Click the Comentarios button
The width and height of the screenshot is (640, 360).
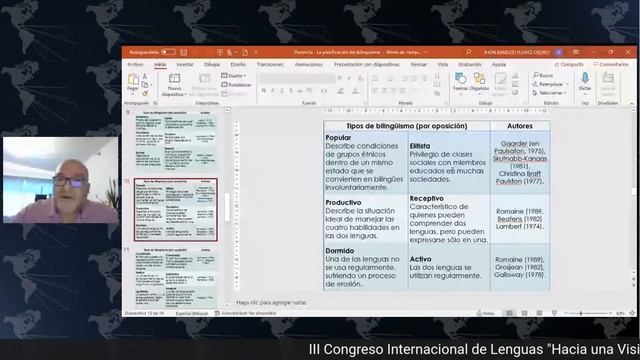tap(611, 64)
